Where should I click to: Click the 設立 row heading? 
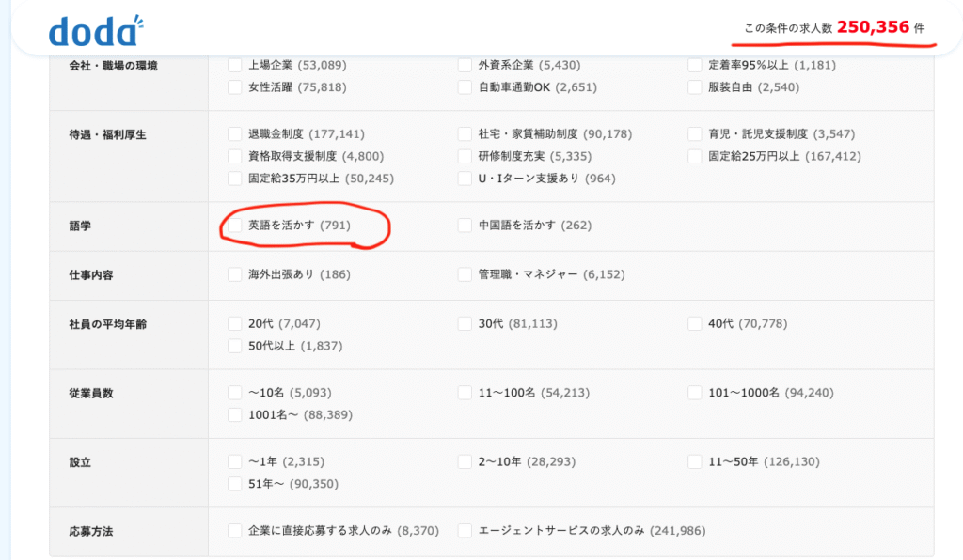[x=80, y=462]
